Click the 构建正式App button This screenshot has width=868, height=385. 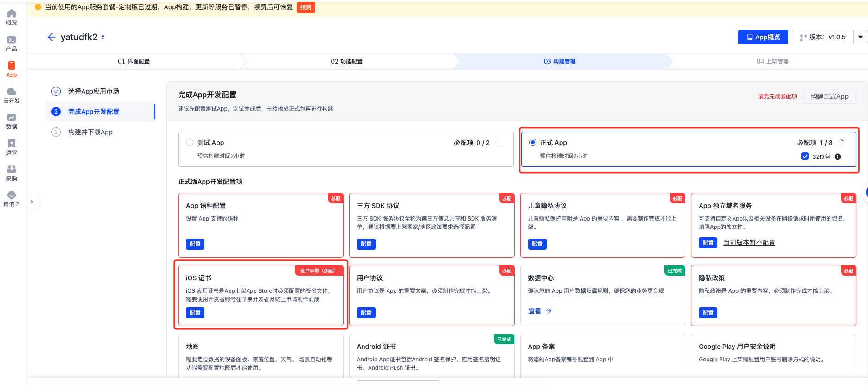829,96
